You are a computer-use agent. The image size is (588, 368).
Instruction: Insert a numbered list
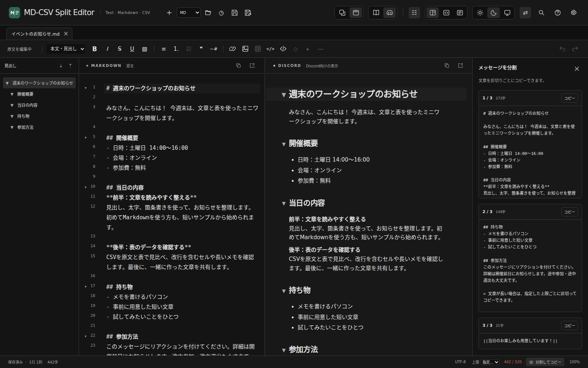click(176, 49)
